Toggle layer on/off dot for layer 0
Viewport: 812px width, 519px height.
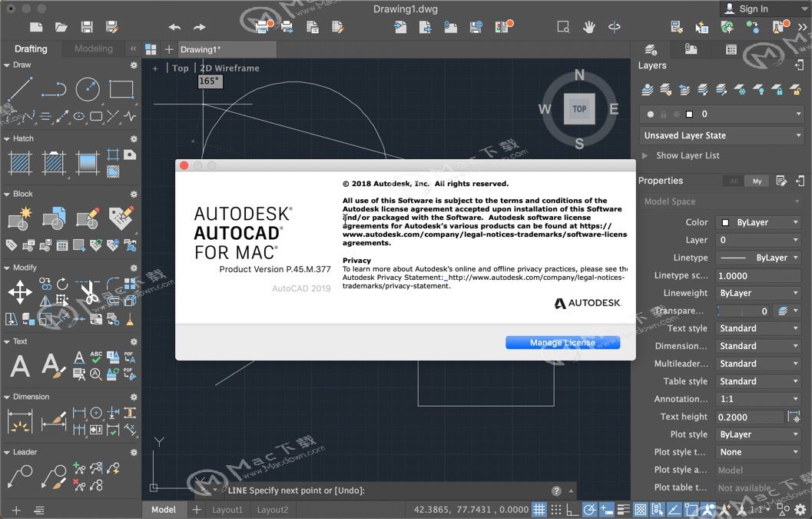[651, 114]
